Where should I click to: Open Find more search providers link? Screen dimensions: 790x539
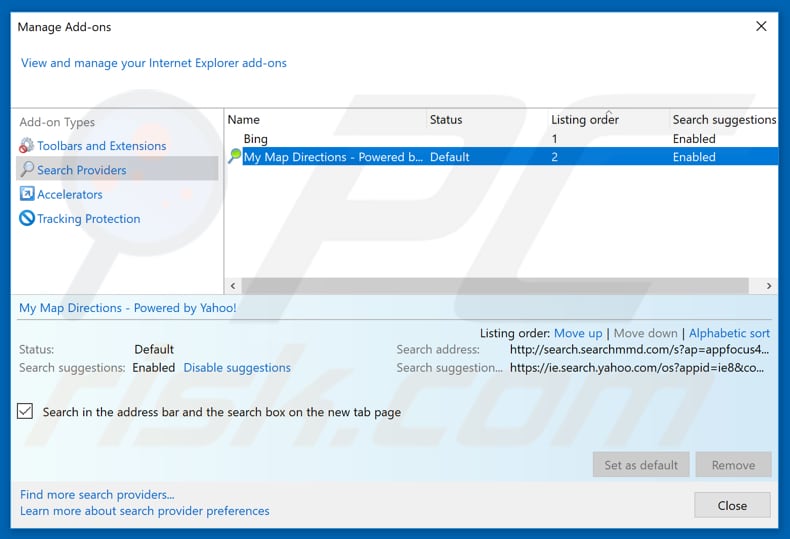pos(97,495)
